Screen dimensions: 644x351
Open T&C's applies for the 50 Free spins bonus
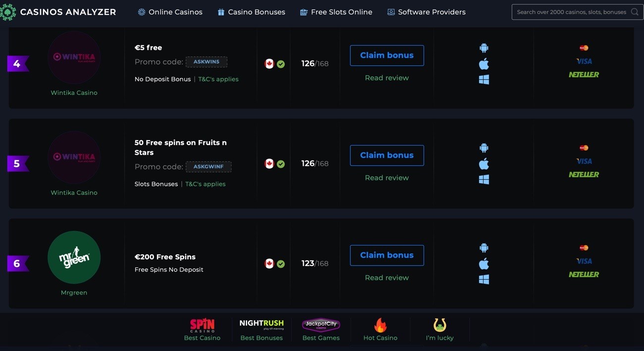point(206,184)
